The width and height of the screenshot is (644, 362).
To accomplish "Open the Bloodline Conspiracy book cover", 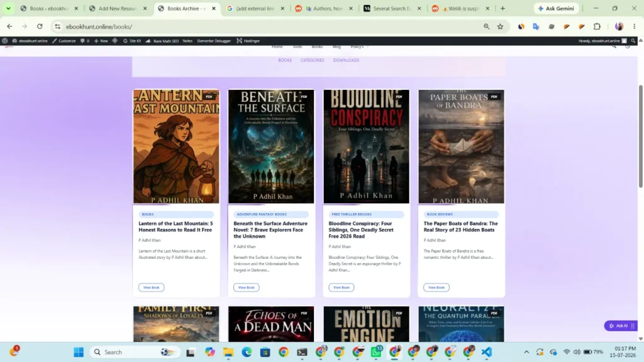I will tap(367, 146).
